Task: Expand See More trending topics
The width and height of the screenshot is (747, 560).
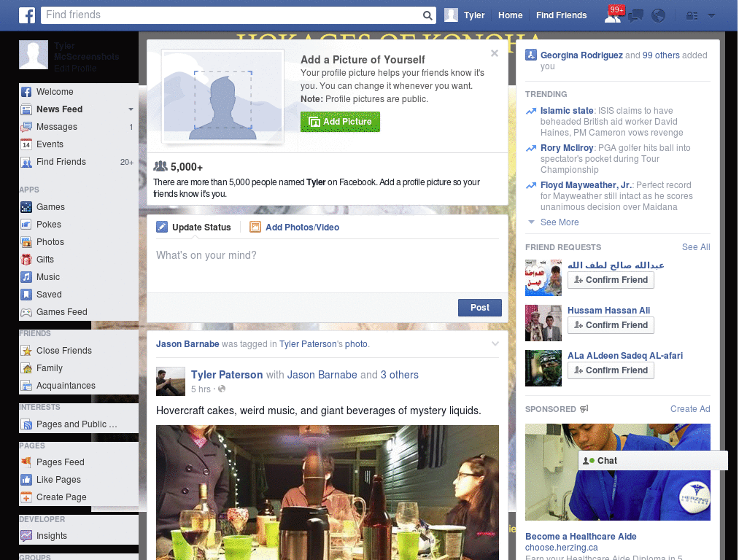Action: (560, 222)
